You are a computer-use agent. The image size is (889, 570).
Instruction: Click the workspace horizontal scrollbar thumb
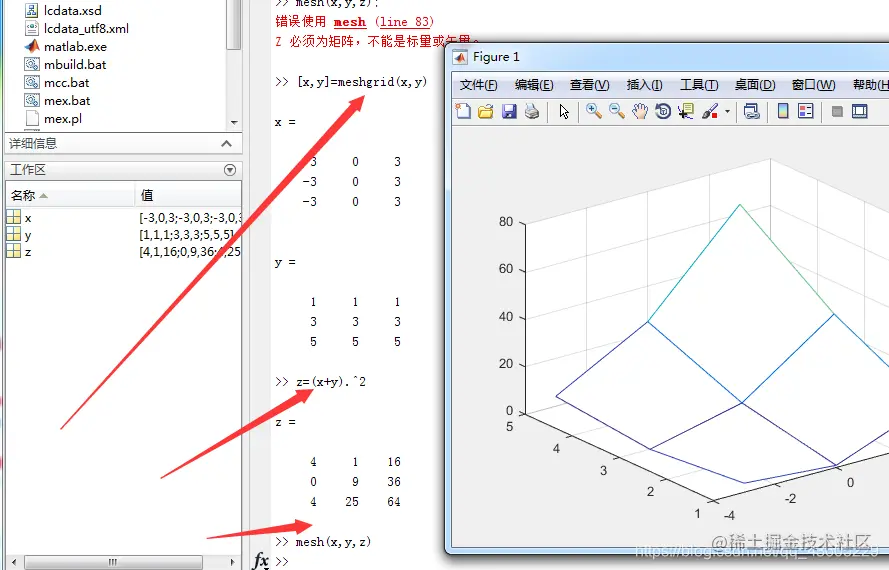pos(113,562)
